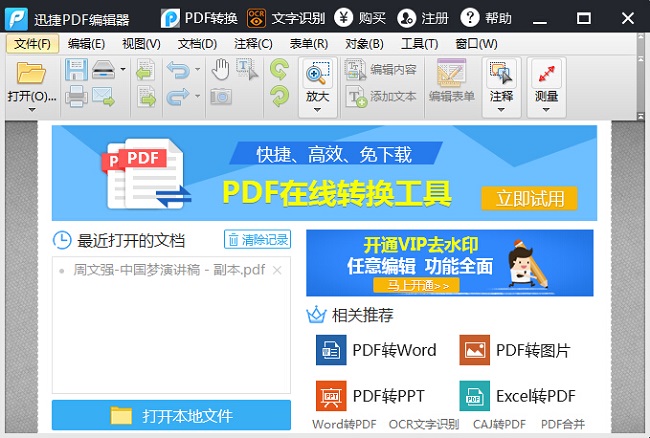Click the PDF转Word icon

[331, 350]
